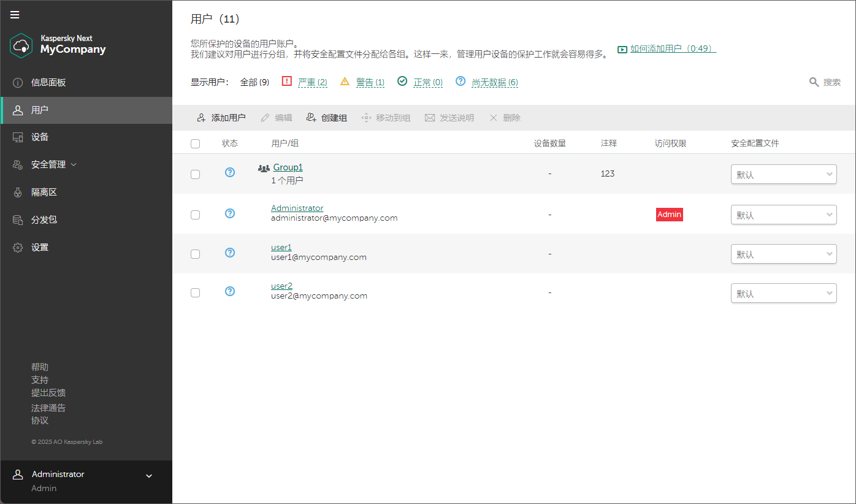The width and height of the screenshot is (856, 504).
Task: Check the checkbox for Group1 row
Action: [x=195, y=174]
